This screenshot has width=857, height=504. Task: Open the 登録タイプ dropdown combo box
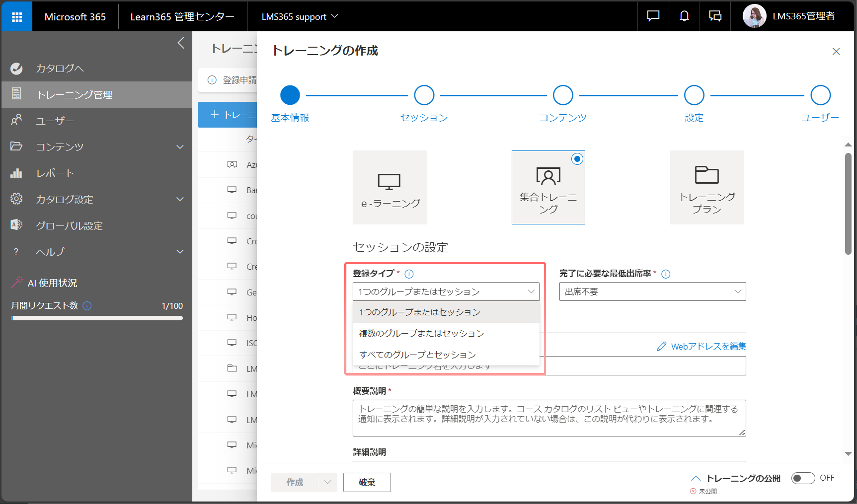tap(446, 292)
